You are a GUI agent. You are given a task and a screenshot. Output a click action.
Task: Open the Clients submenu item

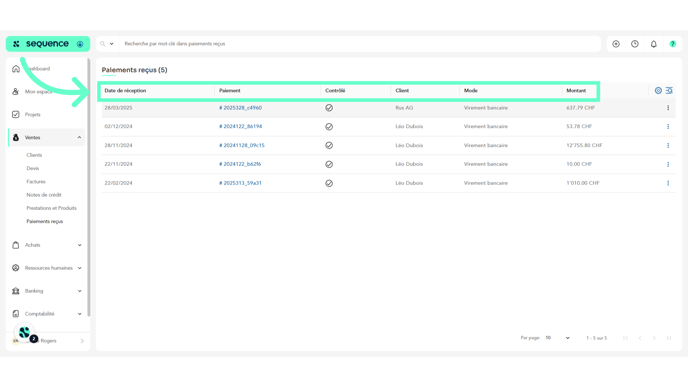pyautogui.click(x=34, y=155)
